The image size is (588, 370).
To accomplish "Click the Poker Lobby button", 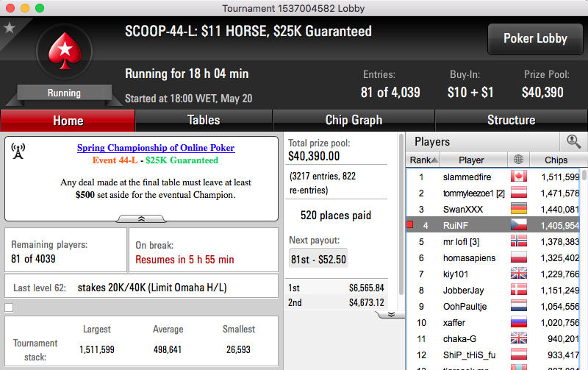I will coord(535,39).
